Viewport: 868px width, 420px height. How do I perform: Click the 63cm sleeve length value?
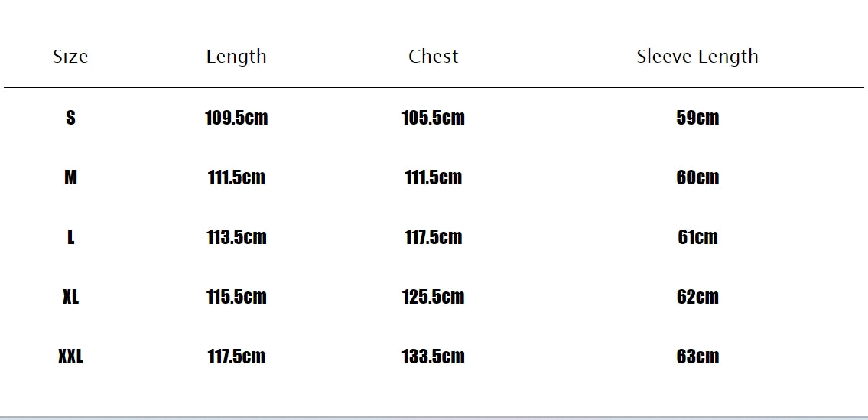[x=697, y=357]
